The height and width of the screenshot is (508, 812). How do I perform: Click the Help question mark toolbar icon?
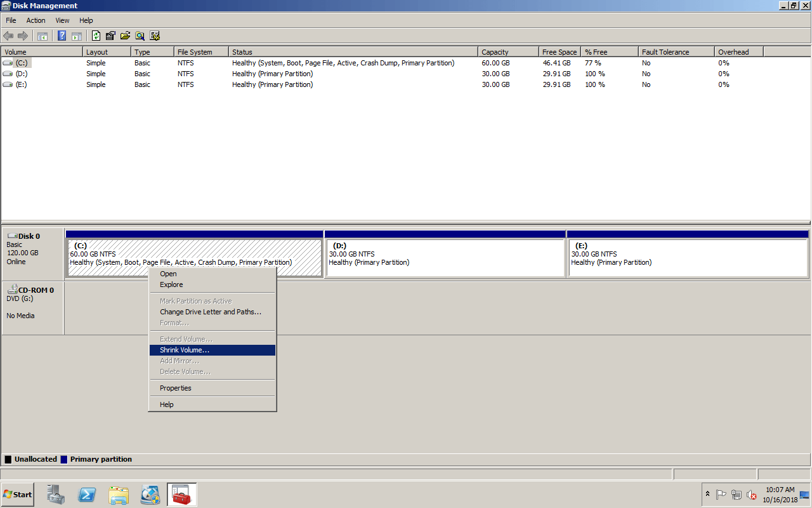click(62, 36)
